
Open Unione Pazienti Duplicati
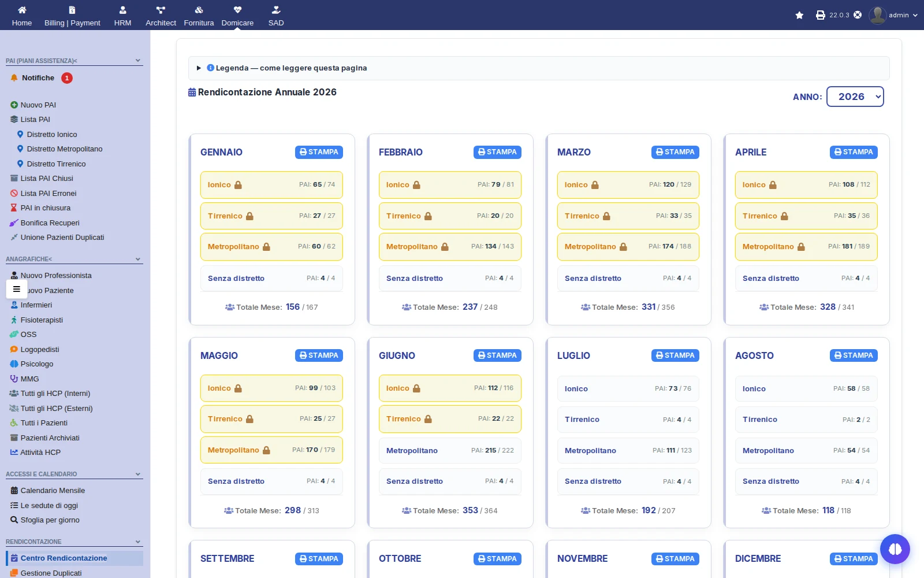pos(62,238)
